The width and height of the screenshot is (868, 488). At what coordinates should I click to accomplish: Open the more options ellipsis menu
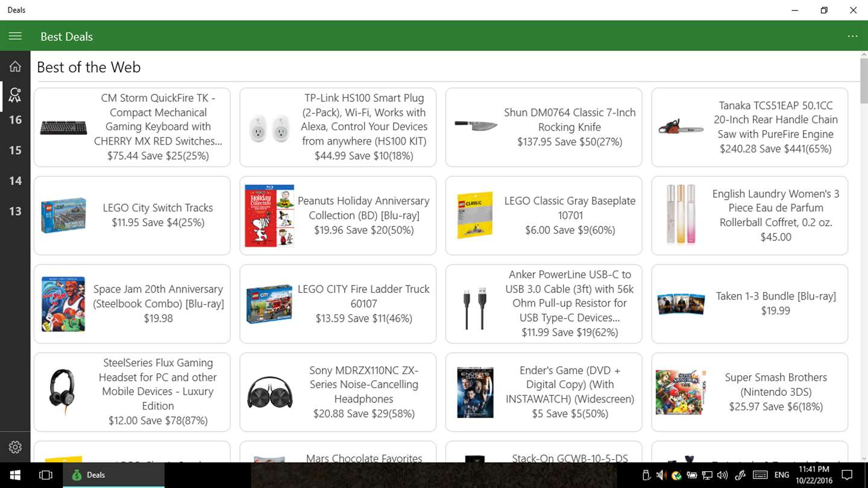(x=852, y=36)
